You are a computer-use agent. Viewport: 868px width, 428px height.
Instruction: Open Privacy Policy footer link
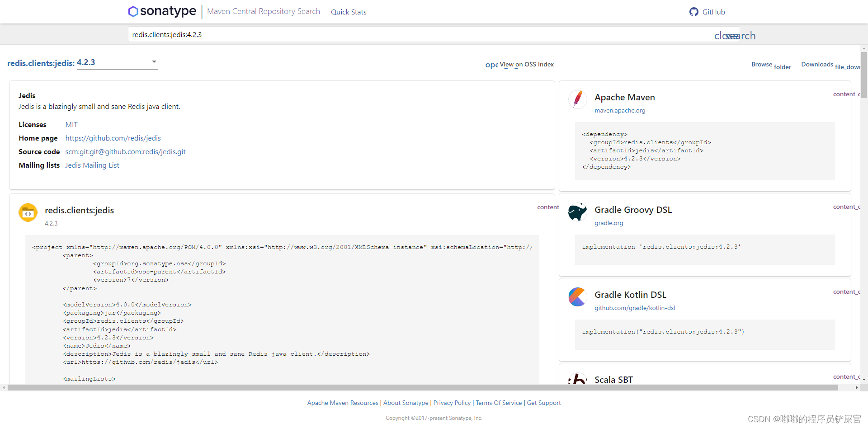[x=452, y=403]
